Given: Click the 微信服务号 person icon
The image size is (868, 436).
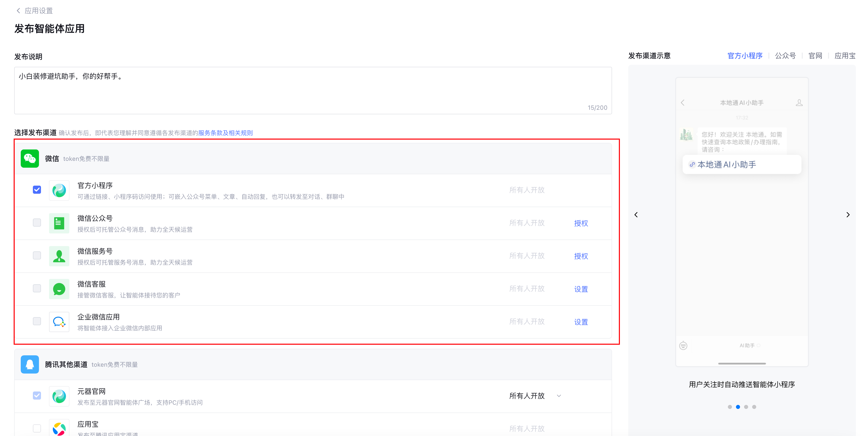Looking at the screenshot, I should [59, 256].
